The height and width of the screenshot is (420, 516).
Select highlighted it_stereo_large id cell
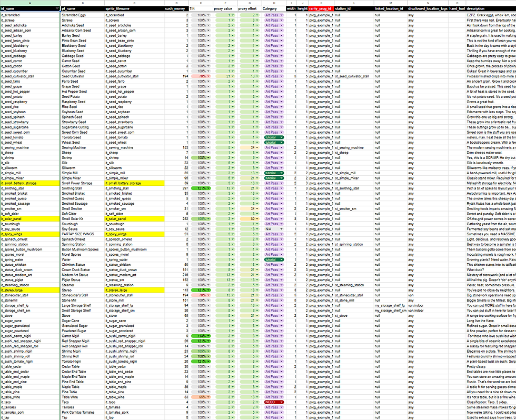pos(30,291)
